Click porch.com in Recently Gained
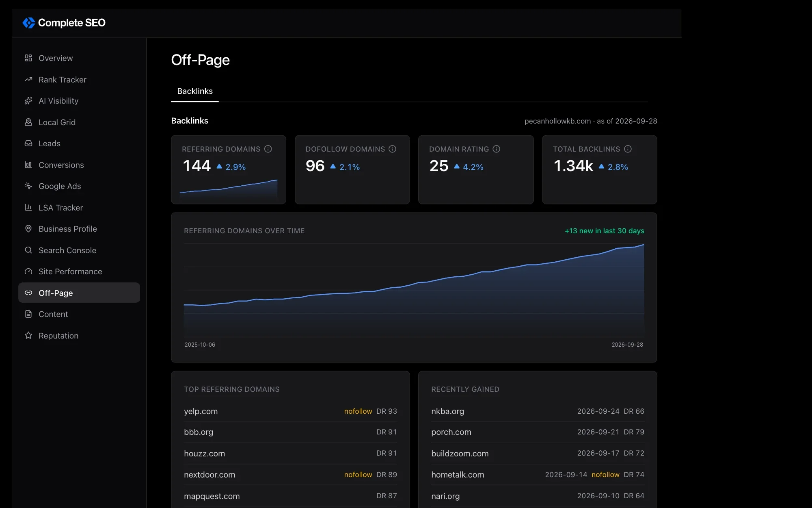The height and width of the screenshot is (508, 812). [x=538, y=432]
